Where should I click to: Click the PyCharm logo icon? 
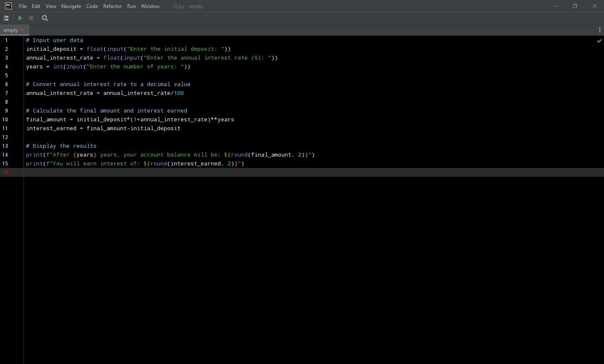pyautogui.click(x=8, y=6)
